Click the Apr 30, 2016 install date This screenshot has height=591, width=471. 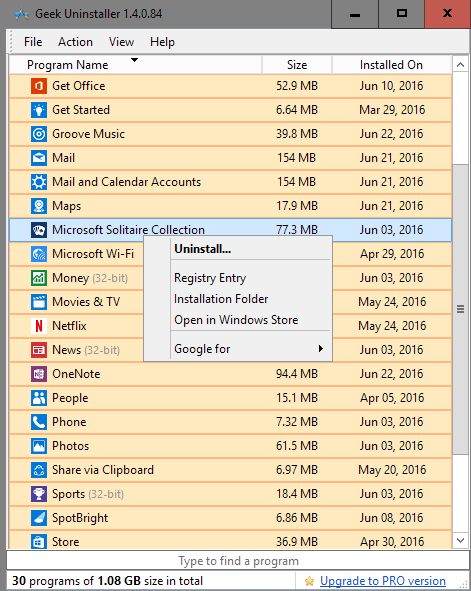(392, 542)
